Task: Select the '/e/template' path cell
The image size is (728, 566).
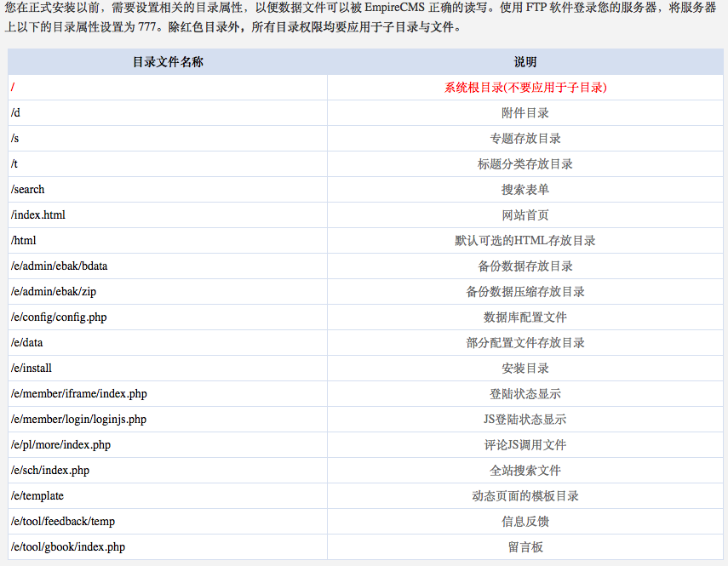Action: 168,495
